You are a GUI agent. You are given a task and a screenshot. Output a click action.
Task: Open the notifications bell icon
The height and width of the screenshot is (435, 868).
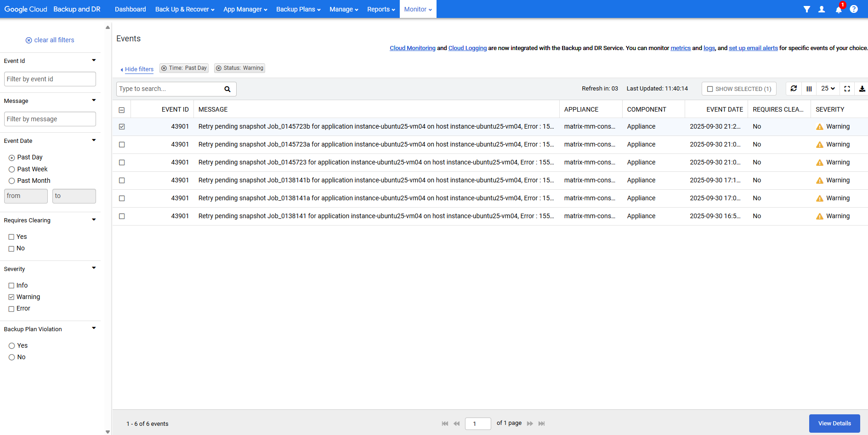tap(839, 10)
